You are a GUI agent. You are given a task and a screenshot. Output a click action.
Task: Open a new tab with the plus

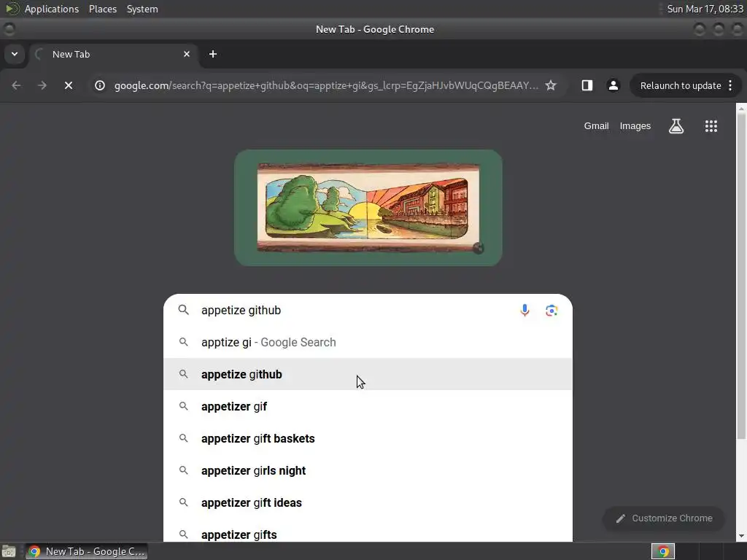click(213, 54)
